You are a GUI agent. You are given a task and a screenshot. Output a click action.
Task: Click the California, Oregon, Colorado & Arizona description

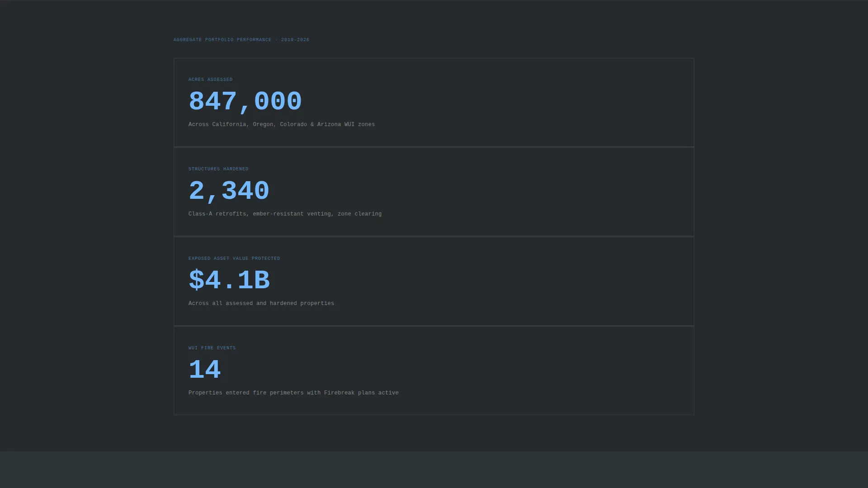coord(282,125)
